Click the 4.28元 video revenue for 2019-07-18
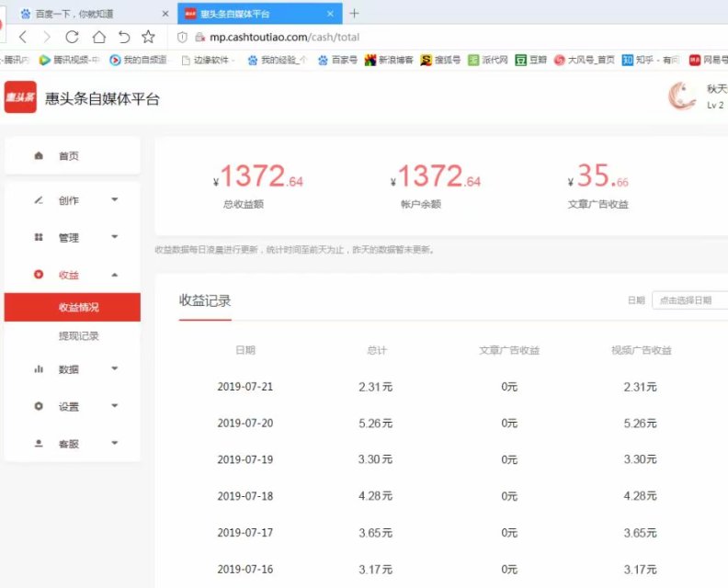 pyautogui.click(x=641, y=496)
